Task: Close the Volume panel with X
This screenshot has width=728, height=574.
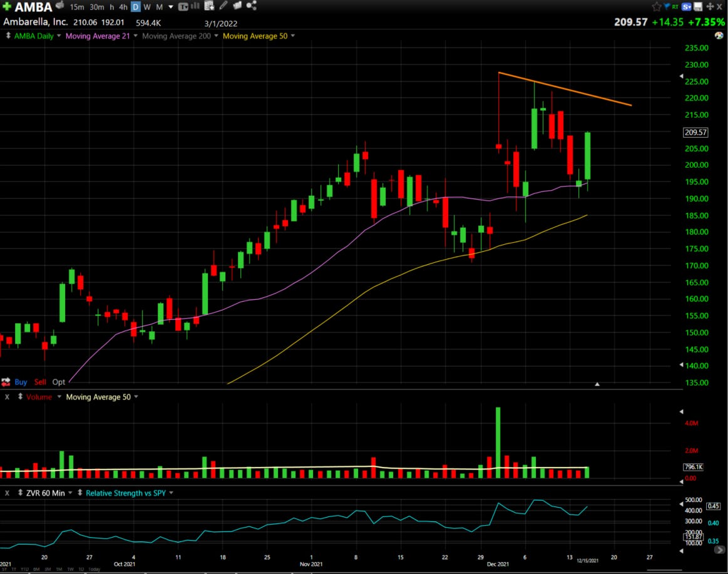Action: 7,397
